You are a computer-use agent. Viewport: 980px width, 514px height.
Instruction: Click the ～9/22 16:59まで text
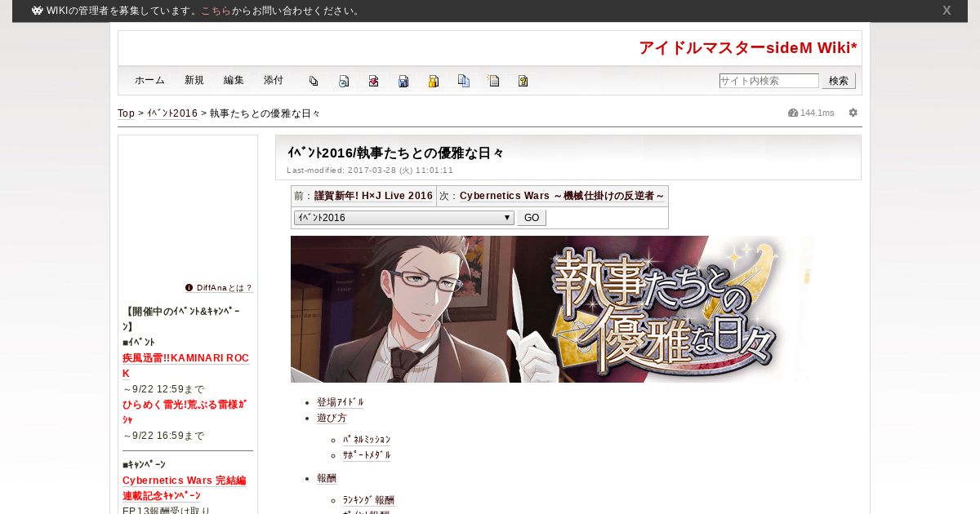[163, 436]
